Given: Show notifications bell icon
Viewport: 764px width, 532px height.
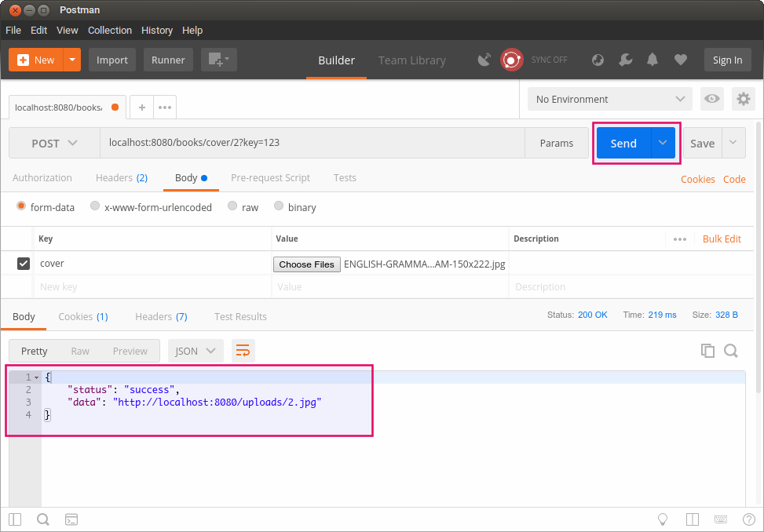Looking at the screenshot, I should [x=653, y=60].
